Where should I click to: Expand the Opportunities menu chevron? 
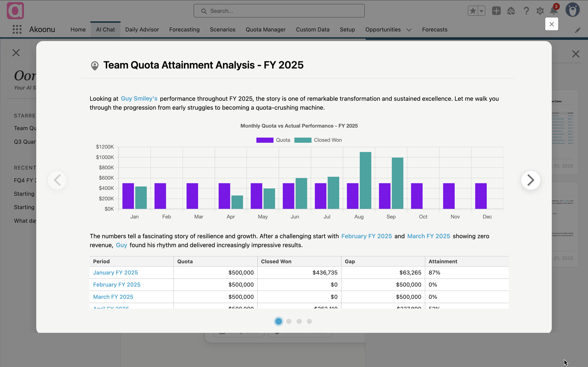tap(409, 30)
